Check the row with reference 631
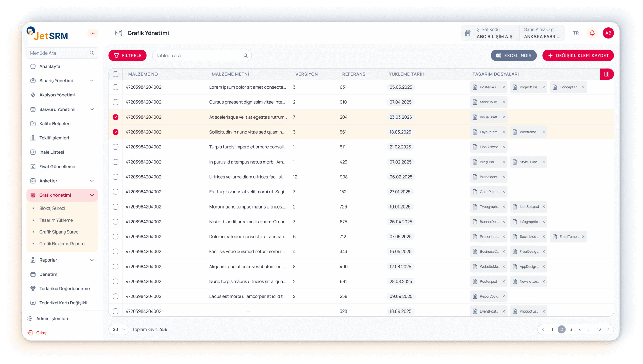The image size is (643, 364). [116, 87]
